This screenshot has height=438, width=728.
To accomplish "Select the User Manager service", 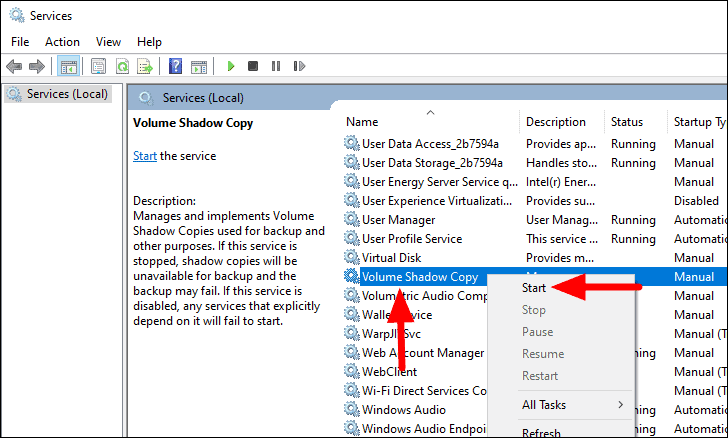I will tap(398, 220).
